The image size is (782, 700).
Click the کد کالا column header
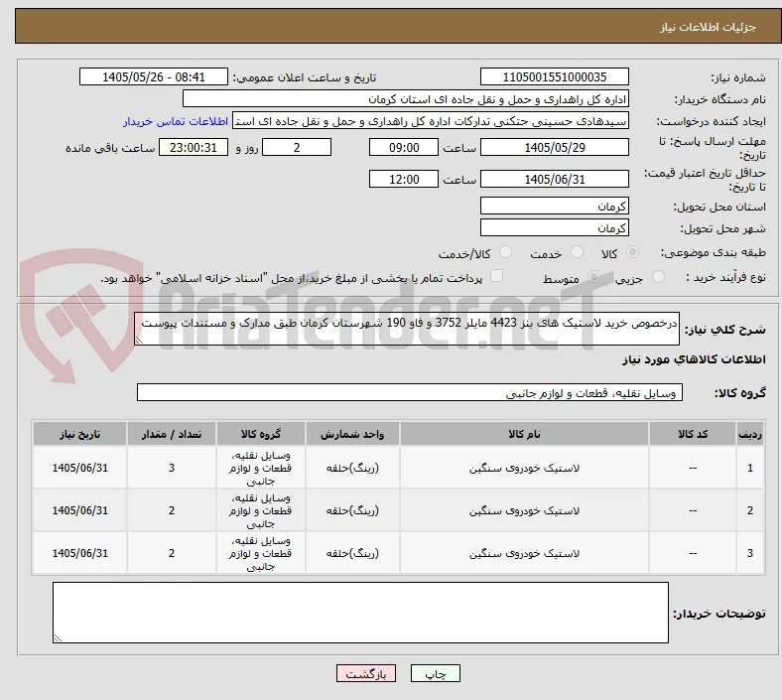[693, 434]
